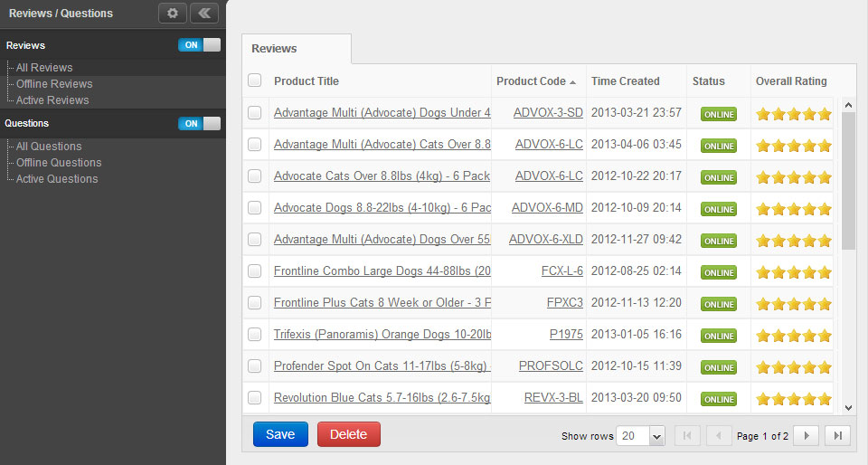Screen dimensions: 868x465
Task: Click the ONLINE status badge for P1975
Action: (719, 336)
